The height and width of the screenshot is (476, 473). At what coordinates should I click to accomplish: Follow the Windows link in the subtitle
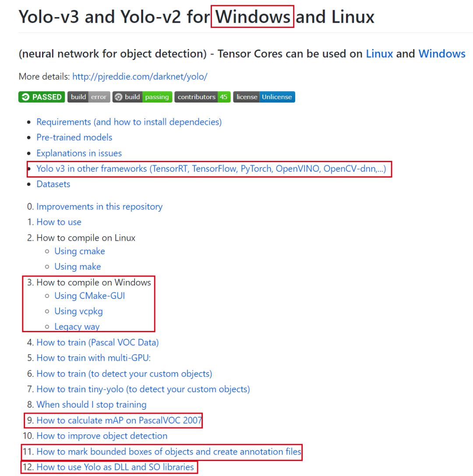[x=441, y=54]
